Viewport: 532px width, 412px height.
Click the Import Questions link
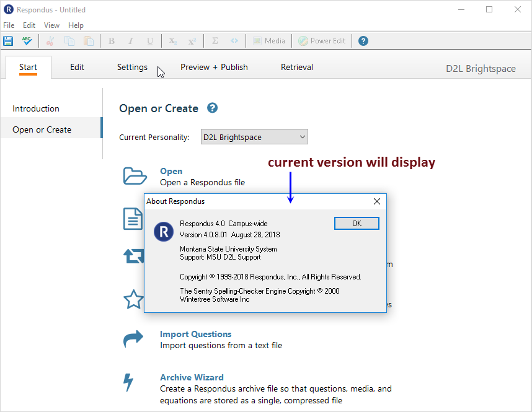coord(195,334)
